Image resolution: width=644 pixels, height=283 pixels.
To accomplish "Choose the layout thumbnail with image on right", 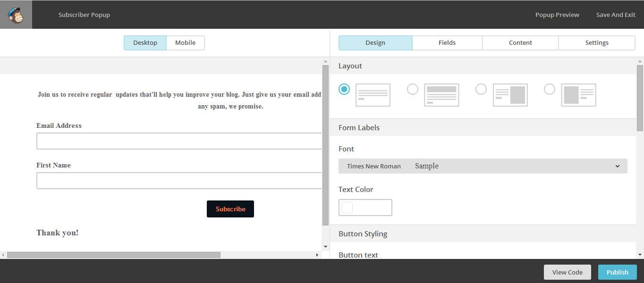I will [510, 94].
